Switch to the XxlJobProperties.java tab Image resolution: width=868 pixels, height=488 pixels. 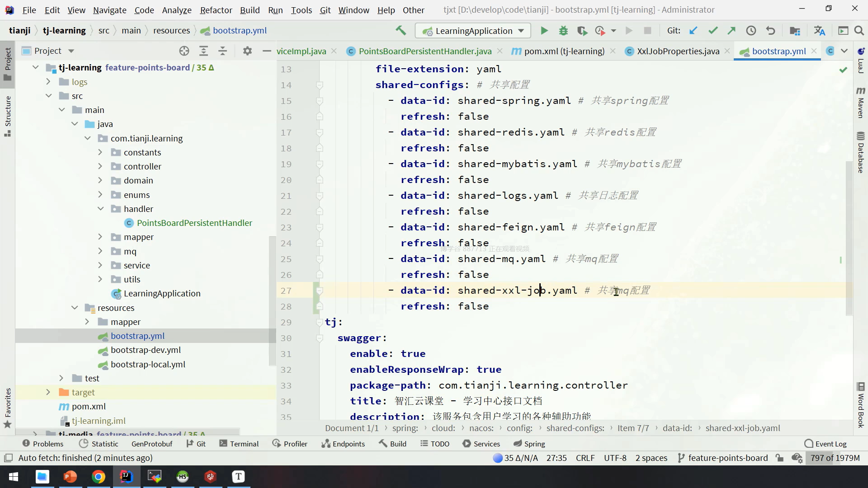(678, 51)
